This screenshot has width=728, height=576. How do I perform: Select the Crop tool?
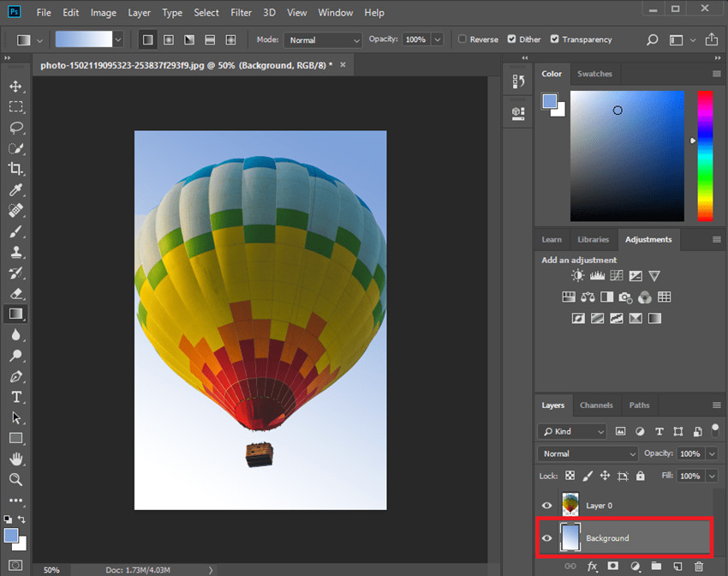[15, 169]
